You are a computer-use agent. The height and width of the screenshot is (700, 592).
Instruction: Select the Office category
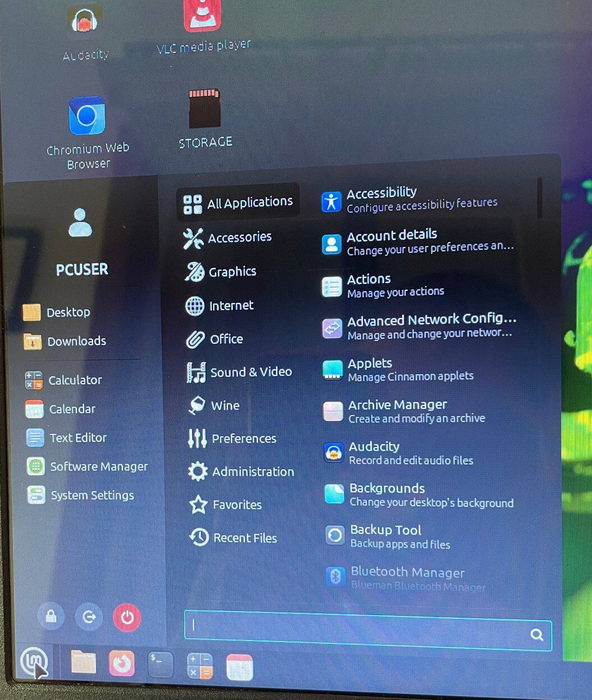pos(215,339)
